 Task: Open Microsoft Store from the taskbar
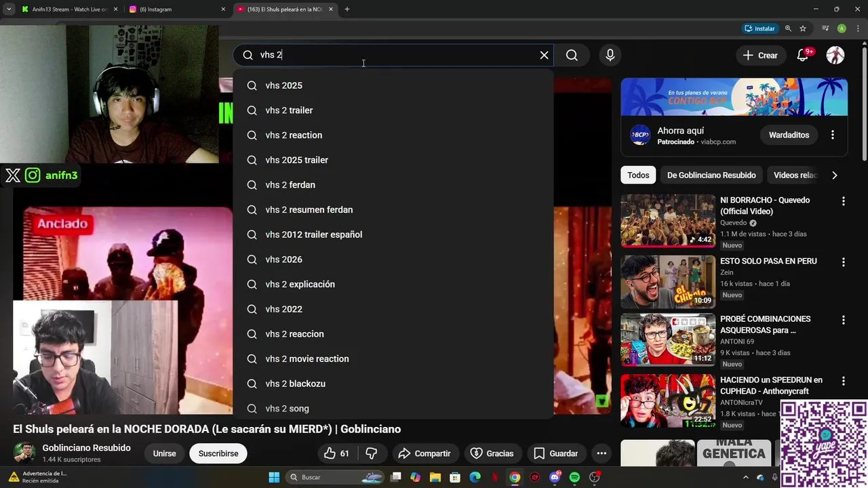(x=455, y=477)
